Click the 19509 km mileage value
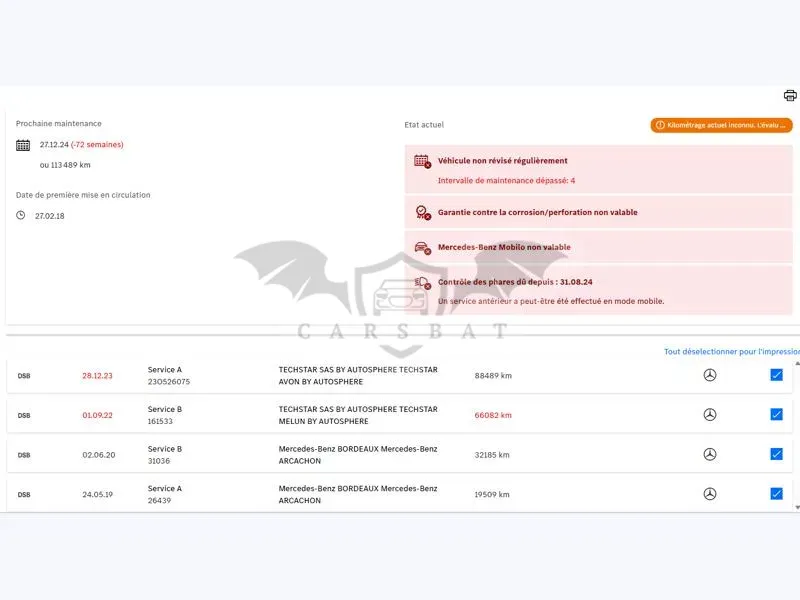 492,494
